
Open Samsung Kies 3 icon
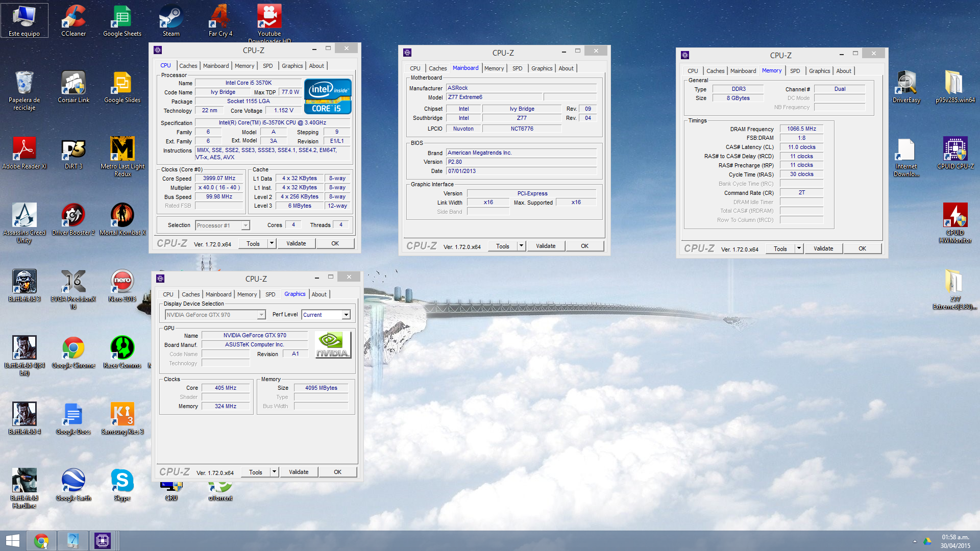pyautogui.click(x=122, y=418)
